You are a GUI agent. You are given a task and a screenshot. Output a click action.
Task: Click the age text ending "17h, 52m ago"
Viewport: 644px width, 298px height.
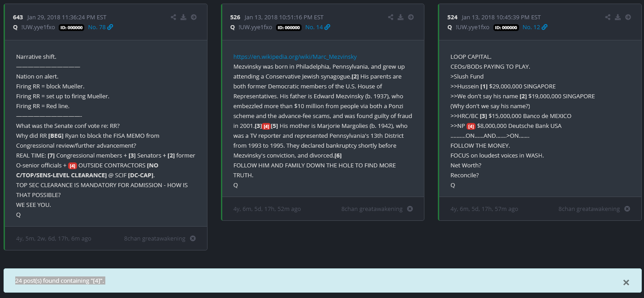pyautogui.click(x=267, y=209)
